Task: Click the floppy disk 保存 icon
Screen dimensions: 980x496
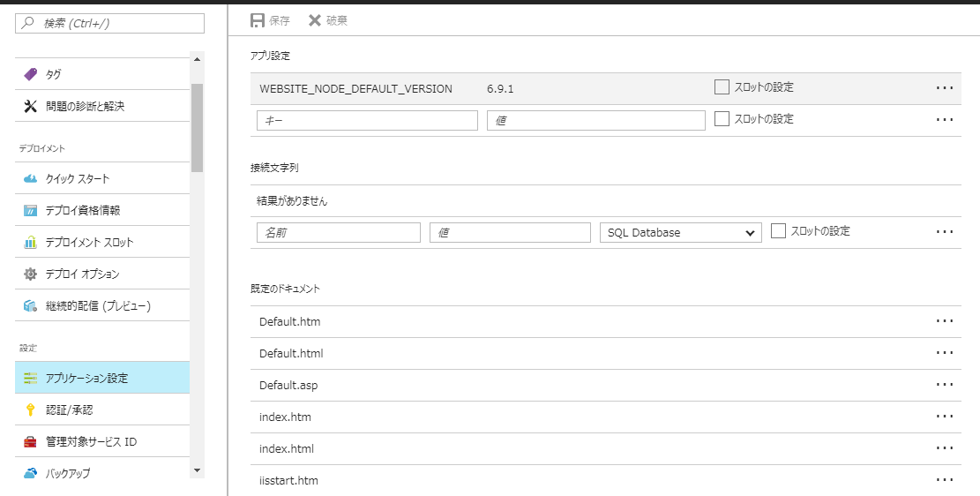Action: (x=257, y=20)
